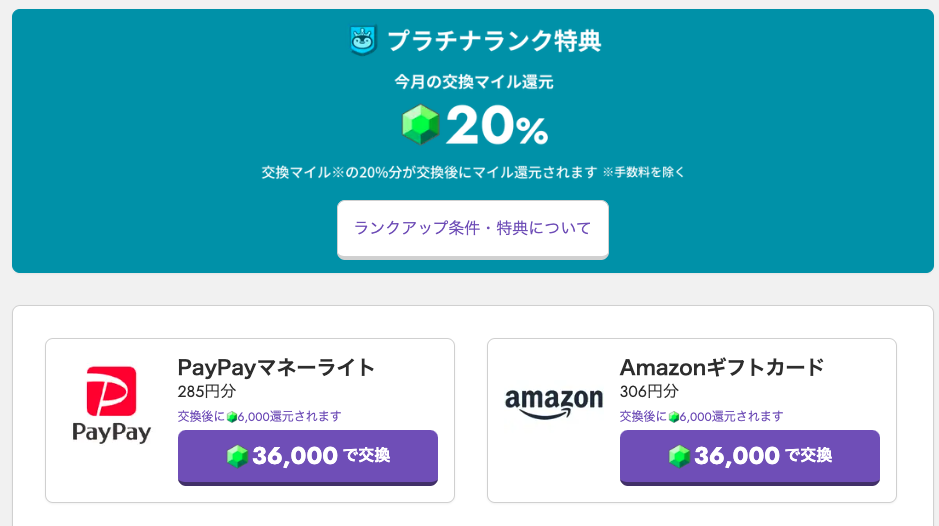The height and width of the screenshot is (526, 939).
Task: Click the small gem in PayPay rebate note
Action: click(x=232, y=417)
